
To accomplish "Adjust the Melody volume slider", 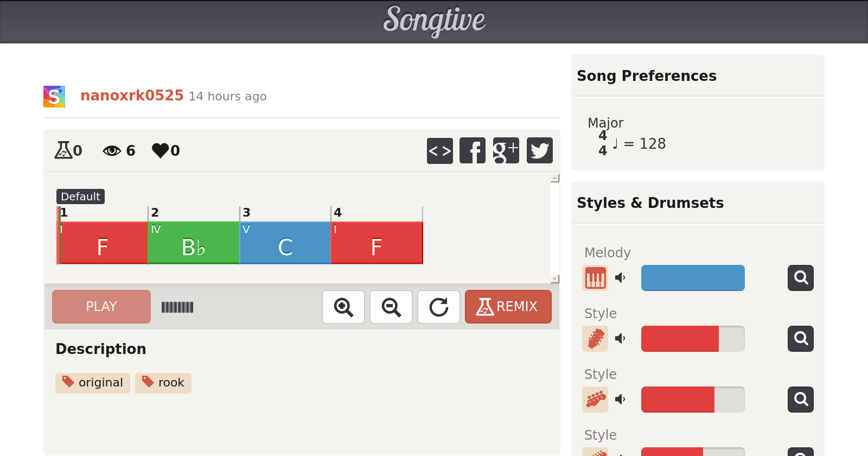I will (x=693, y=278).
